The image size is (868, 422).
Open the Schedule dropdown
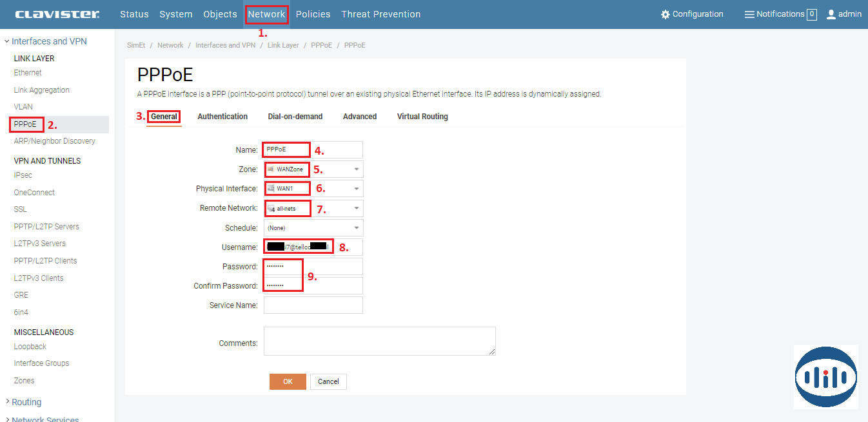[x=357, y=227]
